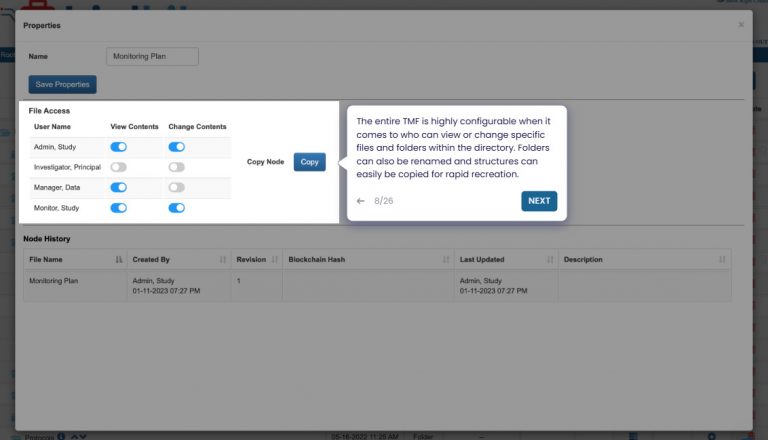The height and width of the screenshot is (440, 768).
Task: Click the Revision column sort icon
Action: click(x=275, y=260)
